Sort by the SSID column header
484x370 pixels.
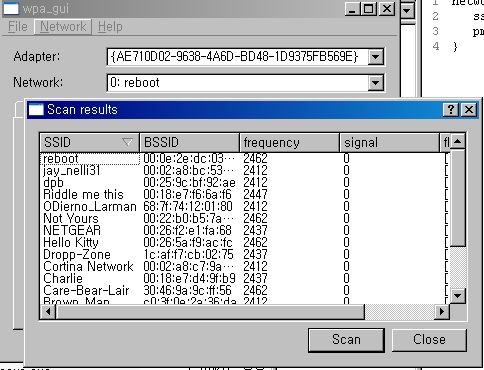[89, 143]
